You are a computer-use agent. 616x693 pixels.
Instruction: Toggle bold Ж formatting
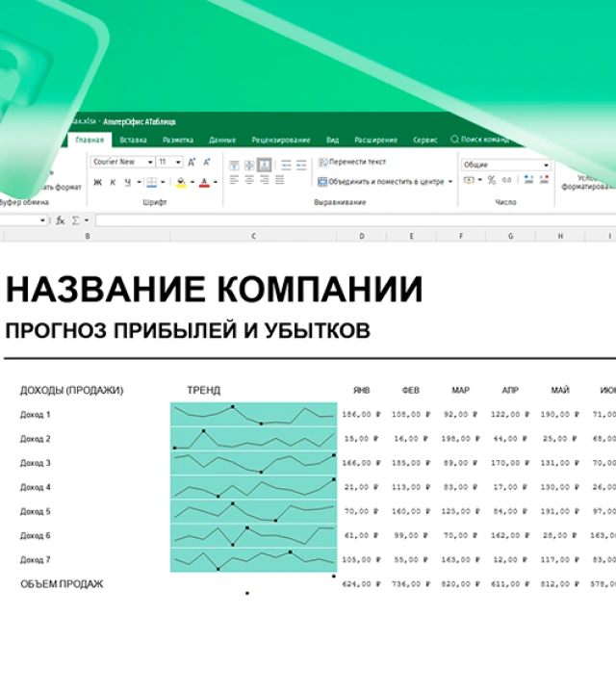(98, 182)
